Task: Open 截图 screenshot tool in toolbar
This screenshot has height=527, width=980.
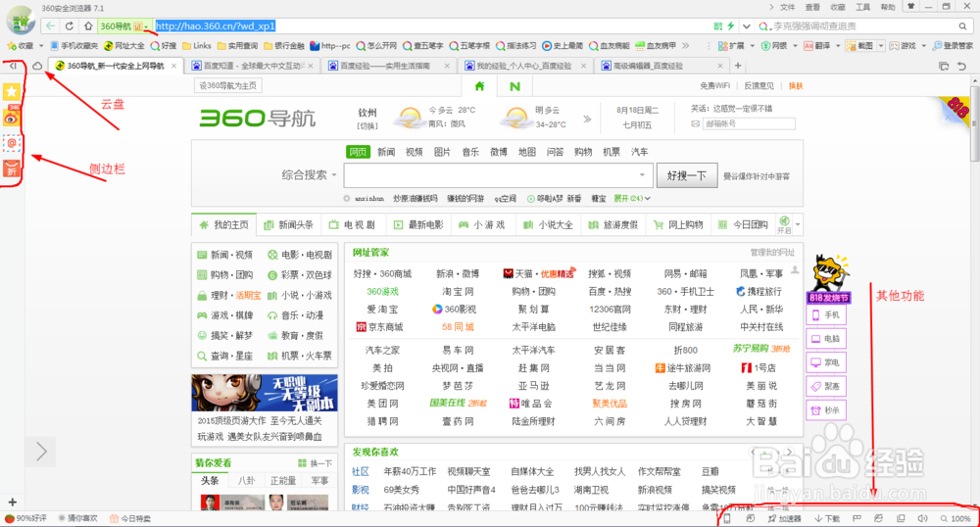Action: click(x=860, y=46)
